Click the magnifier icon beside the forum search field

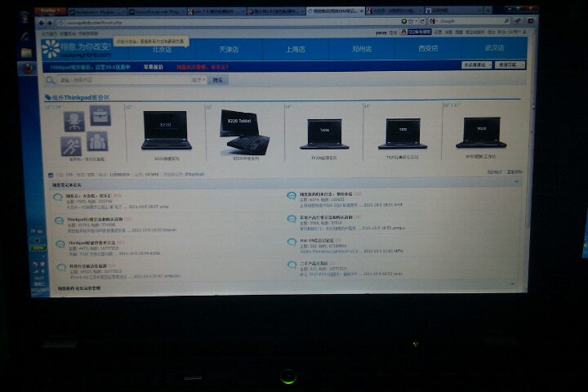coord(50,80)
